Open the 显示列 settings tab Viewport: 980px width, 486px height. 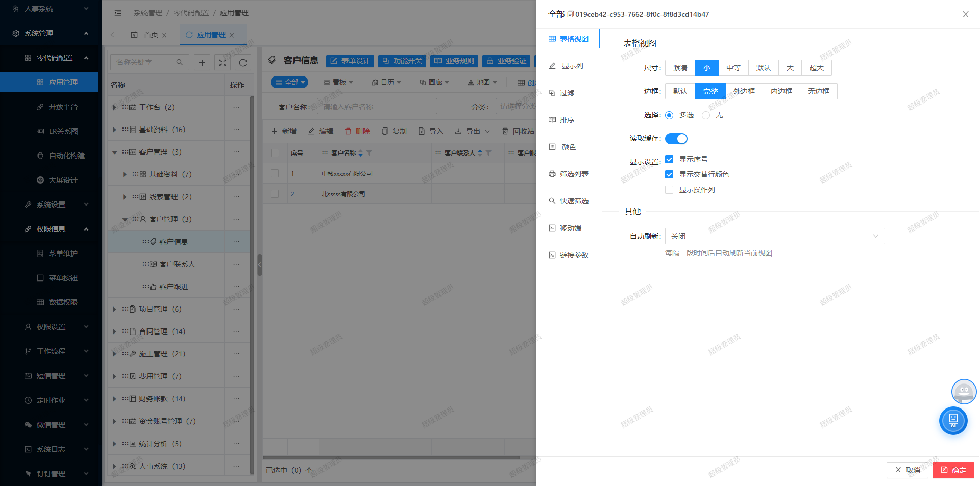tap(566, 66)
